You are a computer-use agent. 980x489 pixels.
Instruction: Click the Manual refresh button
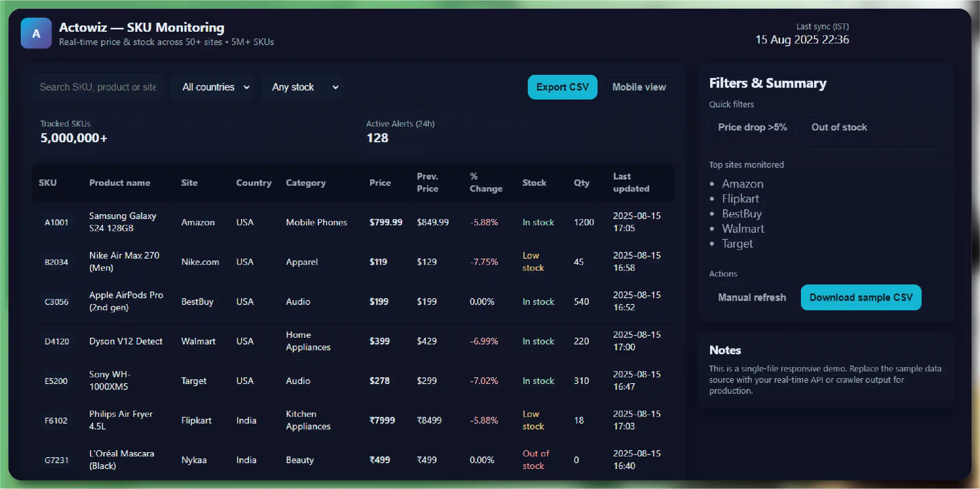pyautogui.click(x=752, y=297)
